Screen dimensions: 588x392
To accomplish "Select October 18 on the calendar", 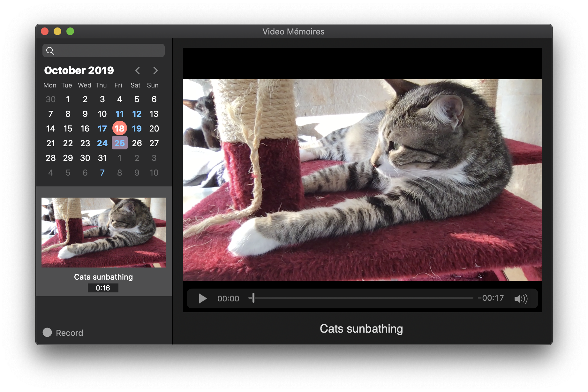I will [x=119, y=128].
